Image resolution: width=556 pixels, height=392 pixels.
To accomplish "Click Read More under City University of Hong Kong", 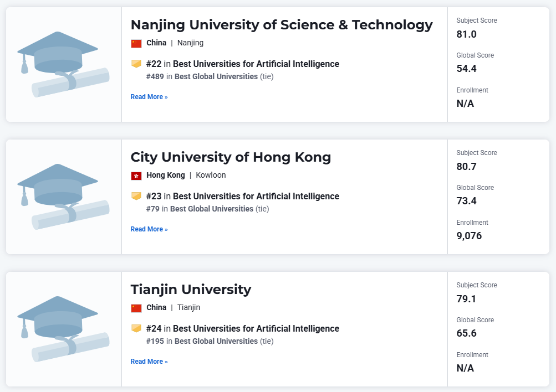I will [149, 229].
